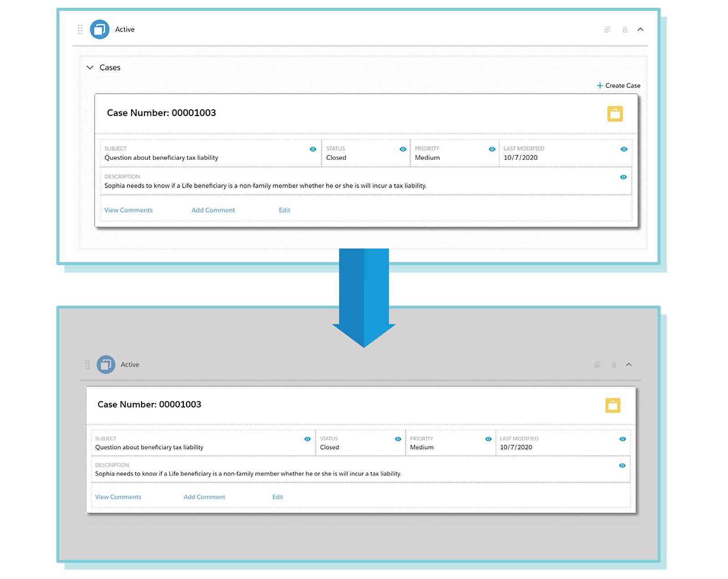Collapse the lower Active component with its chevron
The width and height of the screenshot is (728, 579).
[x=629, y=364]
